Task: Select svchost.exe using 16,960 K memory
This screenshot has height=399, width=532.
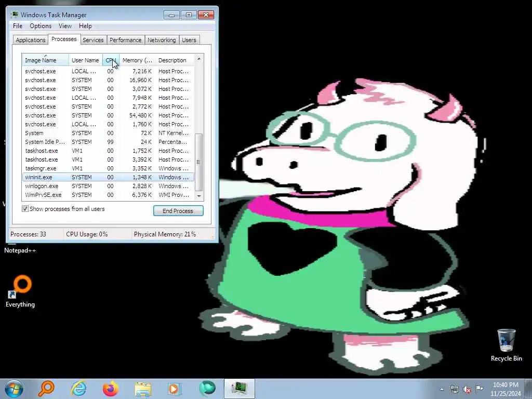Action: click(x=108, y=80)
